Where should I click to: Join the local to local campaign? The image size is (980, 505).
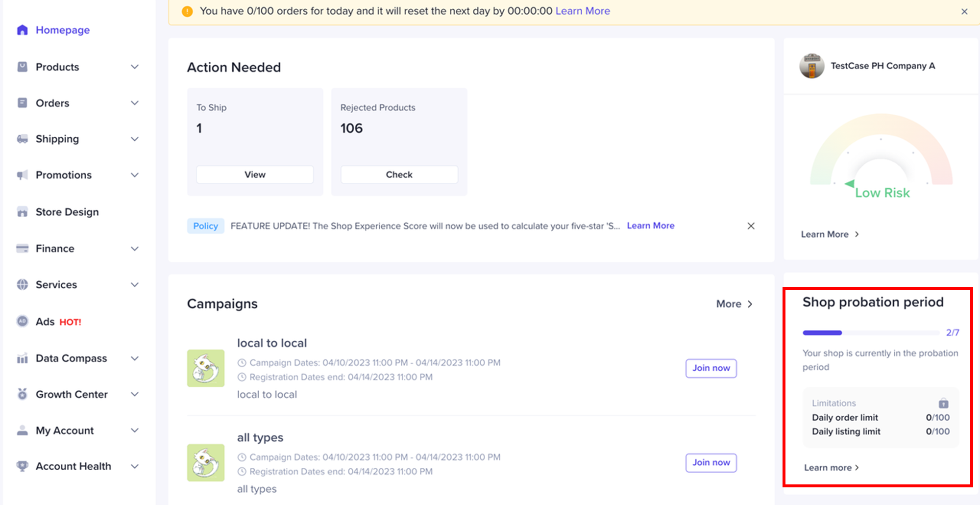pyautogui.click(x=710, y=368)
